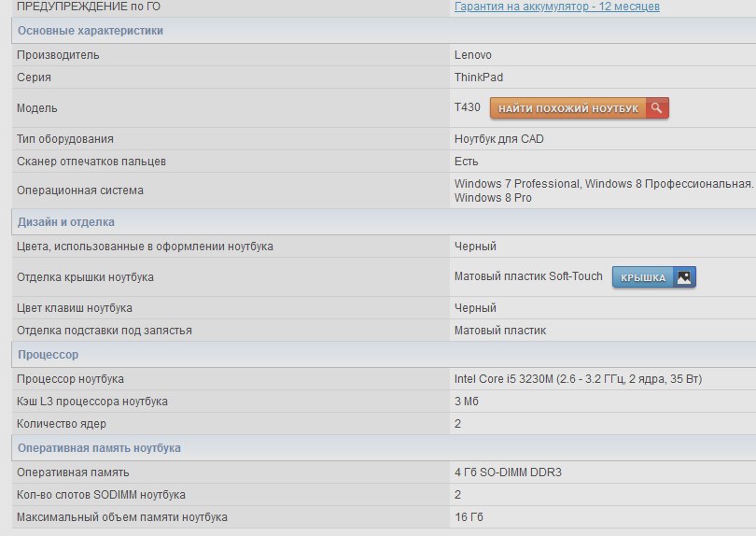Click the 'Тип оборудования' row label
This screenshot has height=536, width=756.
pyautogui.click(x=65, y=139)
